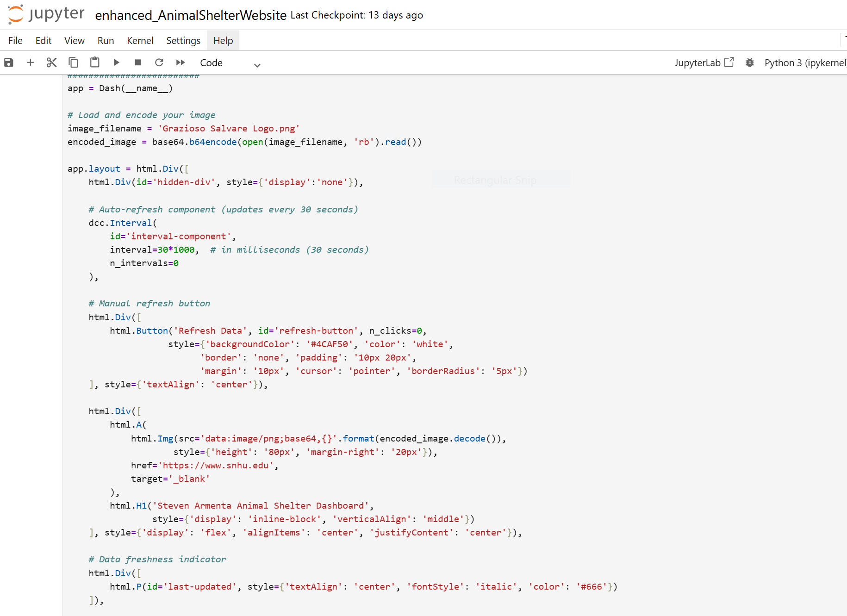The width and height of the screenshot is (847, 616).
Task: Restart kernel and run all cells
Action: (x=181, y=62)
